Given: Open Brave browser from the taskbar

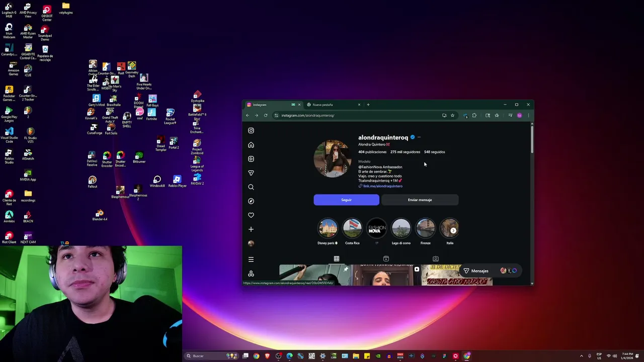Looking at the screenshot, I should pyautogui.click(x=268, y=356).
